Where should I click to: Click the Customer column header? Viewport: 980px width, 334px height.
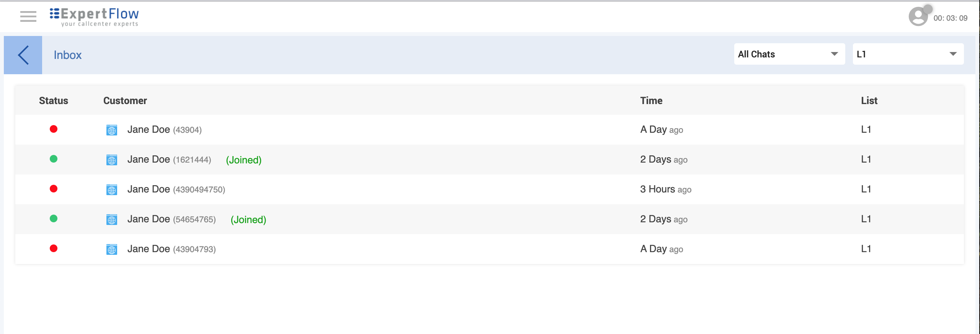pos(125,101)
